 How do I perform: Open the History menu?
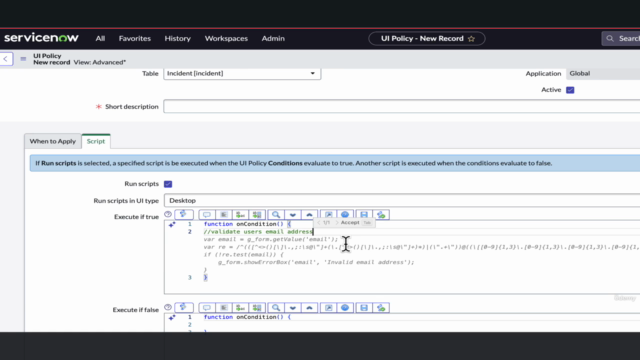(x=178, y=38)
